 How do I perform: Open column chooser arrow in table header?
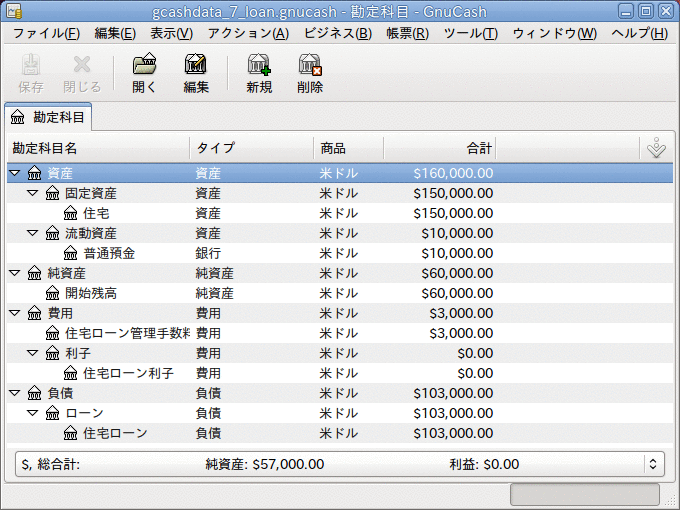pyautogui.click(x=655, y=148)
